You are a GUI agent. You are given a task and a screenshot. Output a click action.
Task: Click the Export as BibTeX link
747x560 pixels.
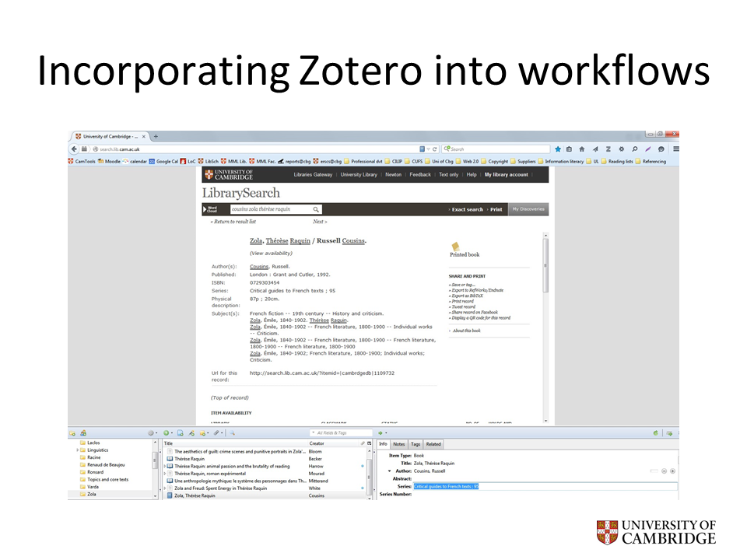(465, 296)
